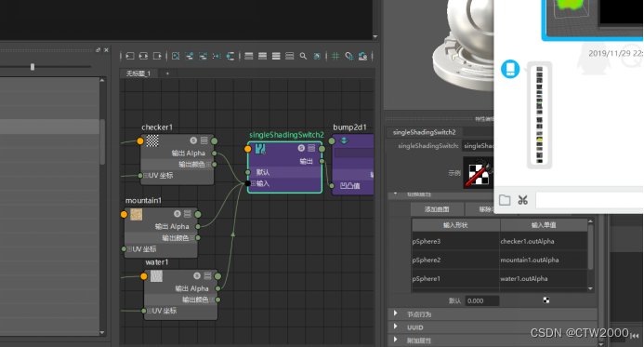Screen dimensions: 644x347
Task: Click the rewind playback icon at bottom right
Action: 636,336
